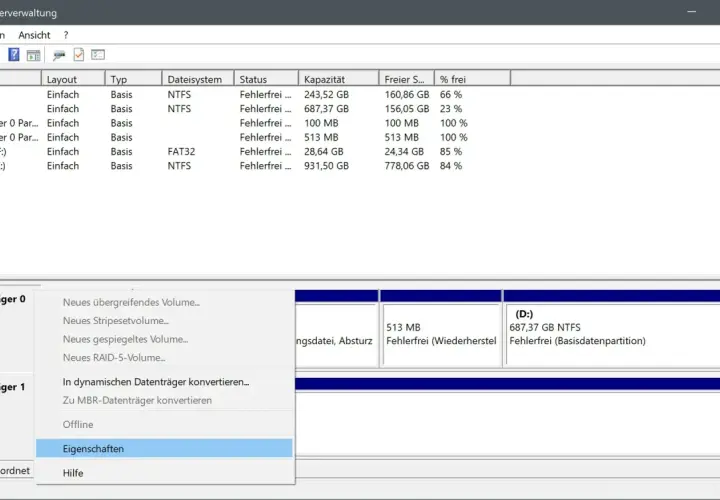Viewport: 720px width, 500px height.
Task: Select the 931,50 GB capacity cell
Action: point(326,166)
